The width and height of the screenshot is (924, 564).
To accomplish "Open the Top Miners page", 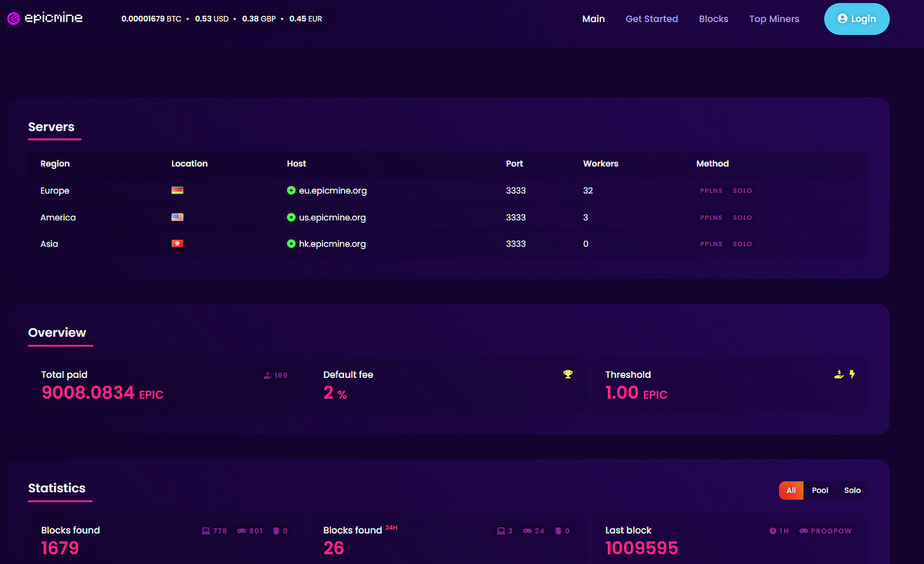I will click(x=774, y=19).
